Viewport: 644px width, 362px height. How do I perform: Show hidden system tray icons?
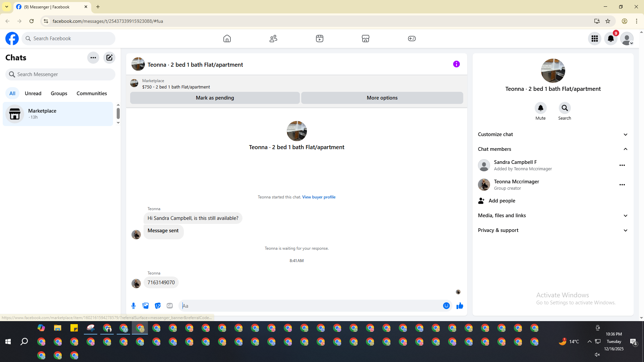click(589, 342)
